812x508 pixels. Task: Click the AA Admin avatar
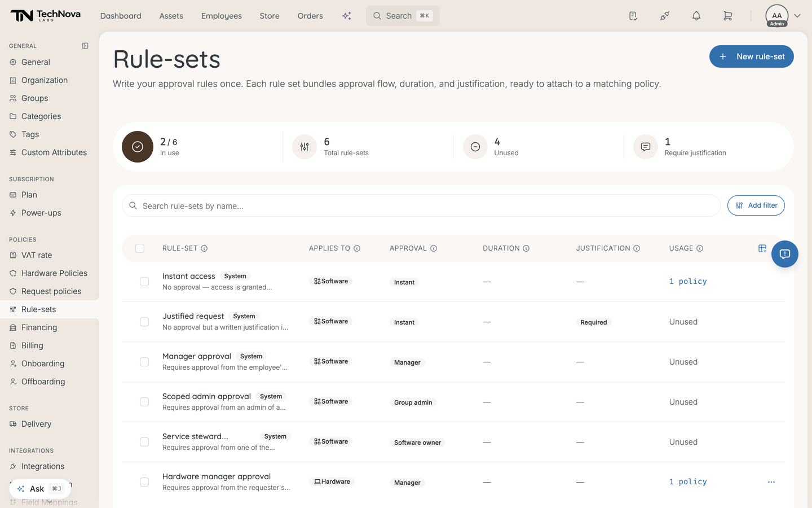(777, 16)
